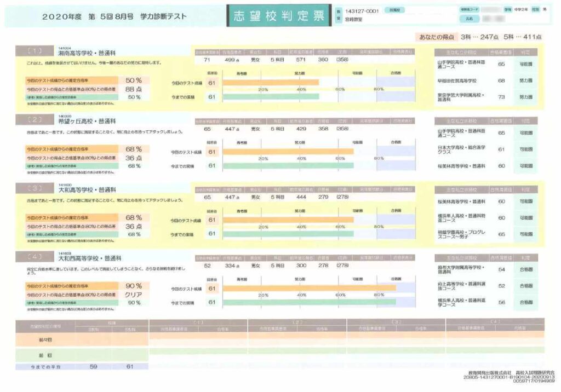Click the [4] badge beside 大和西高等学校
Screen dimensions: 561x392
34,257
